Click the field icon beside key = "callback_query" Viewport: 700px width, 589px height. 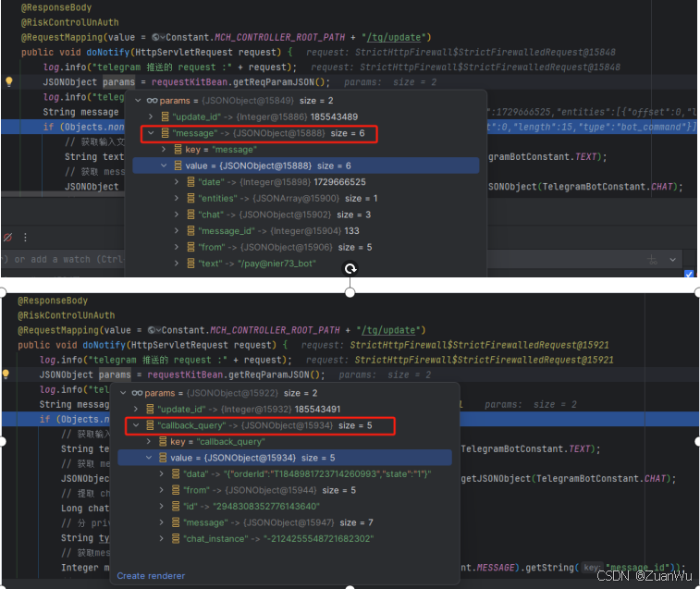[x=163, y=442]
